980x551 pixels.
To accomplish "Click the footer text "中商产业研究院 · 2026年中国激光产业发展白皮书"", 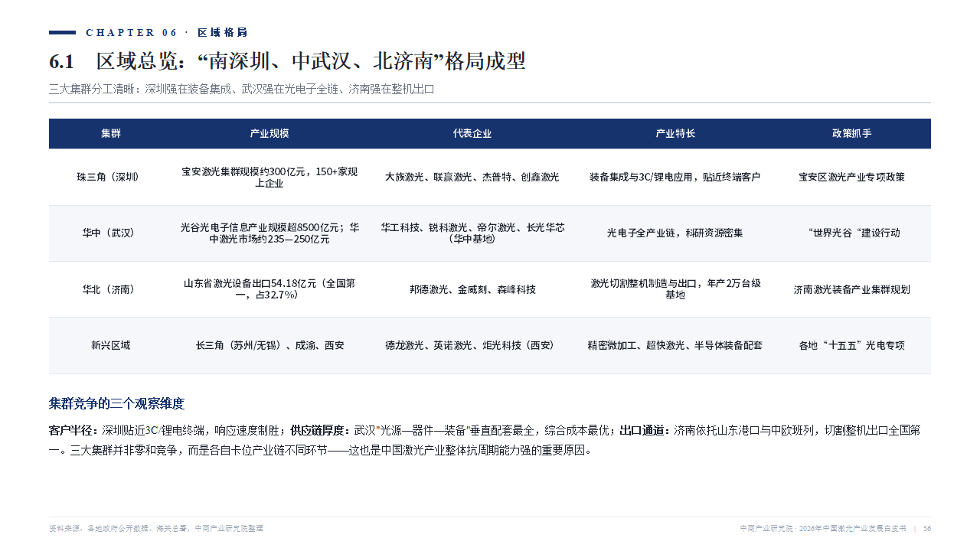I will [x=823, y=528].
